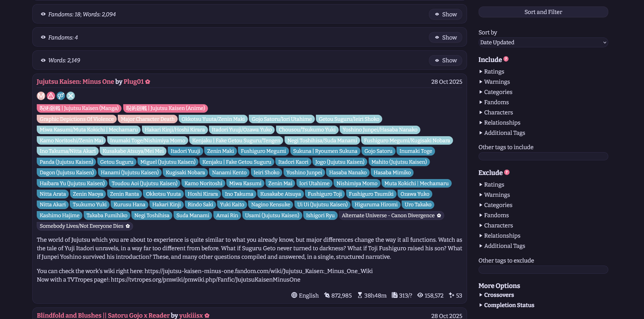The image size is (644, 319).
Task: Click the Nanami Kento character tag
Action: 229,173
